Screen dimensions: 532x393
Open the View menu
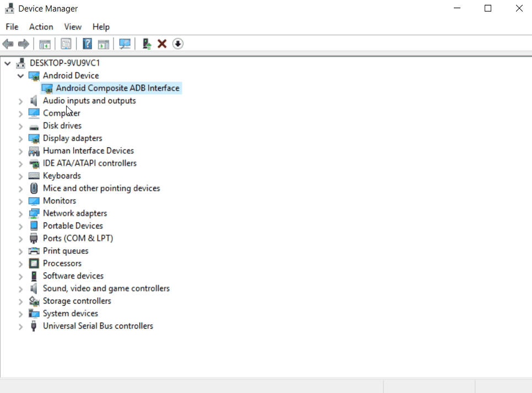click(73, 27)
